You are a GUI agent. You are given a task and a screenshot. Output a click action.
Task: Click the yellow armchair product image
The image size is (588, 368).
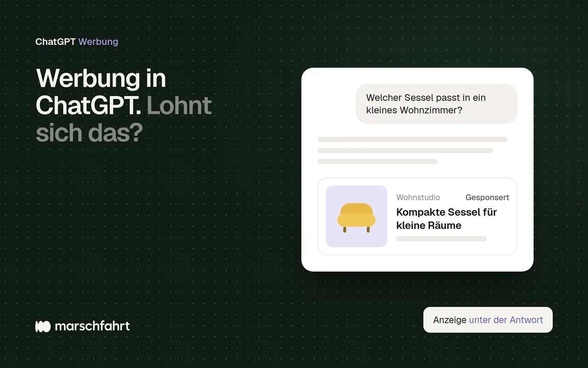pos(356,216)
